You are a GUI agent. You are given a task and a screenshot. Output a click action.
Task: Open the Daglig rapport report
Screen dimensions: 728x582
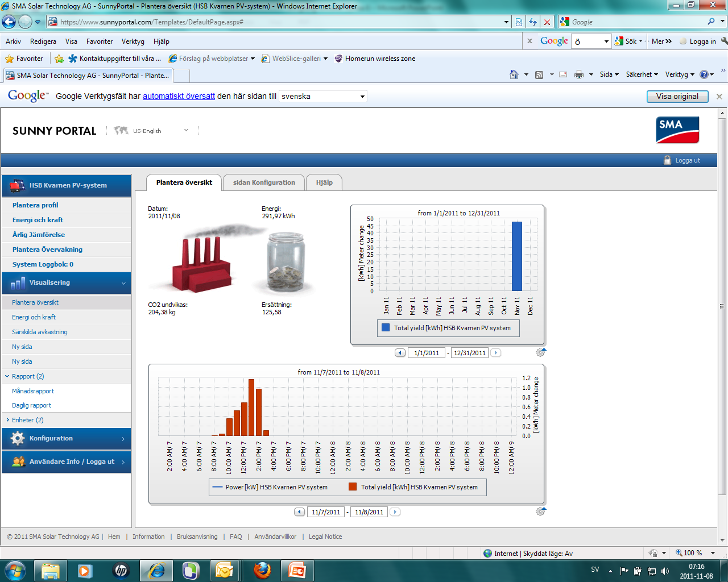31,405
